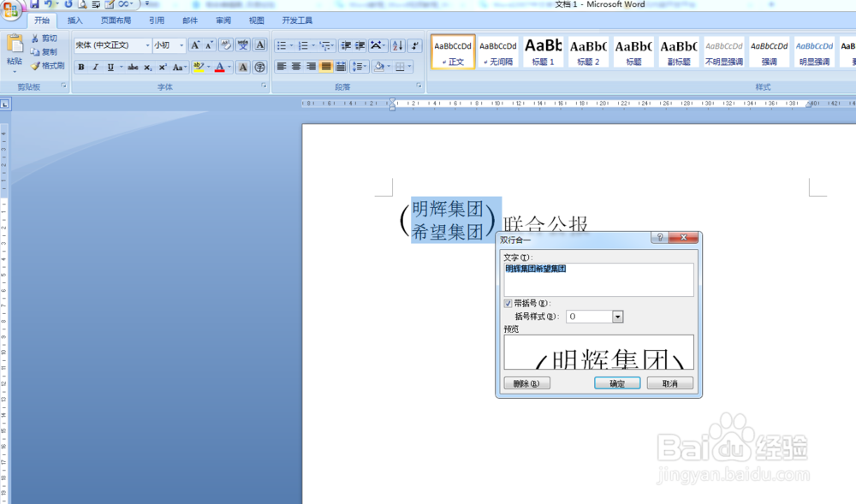The image size is (856, 504).
Task: Open the font name dropdown
Action: [147, 45]
